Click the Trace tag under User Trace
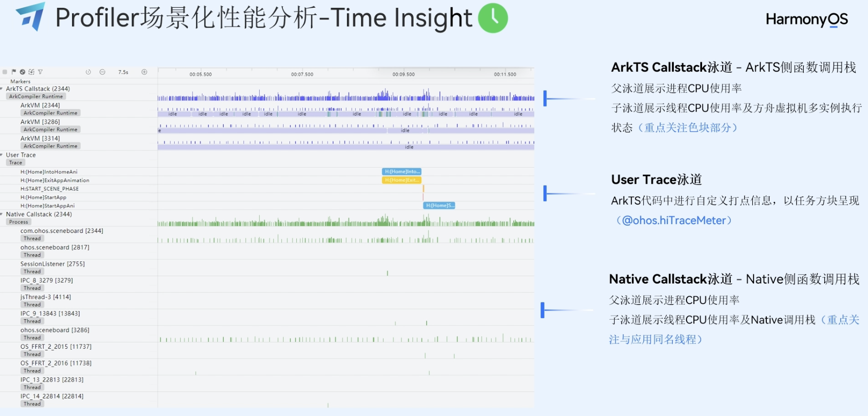 tap(16, 163)
